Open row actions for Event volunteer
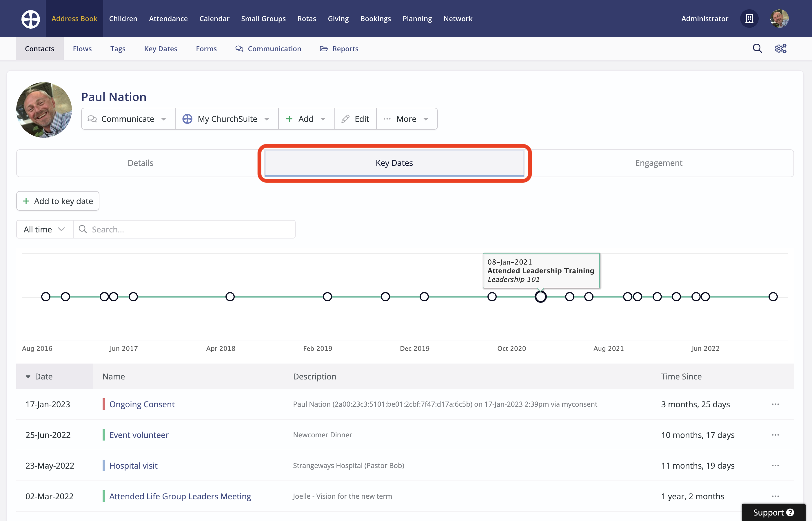Viewport: 812px width, 521px height. pos(775,435)
